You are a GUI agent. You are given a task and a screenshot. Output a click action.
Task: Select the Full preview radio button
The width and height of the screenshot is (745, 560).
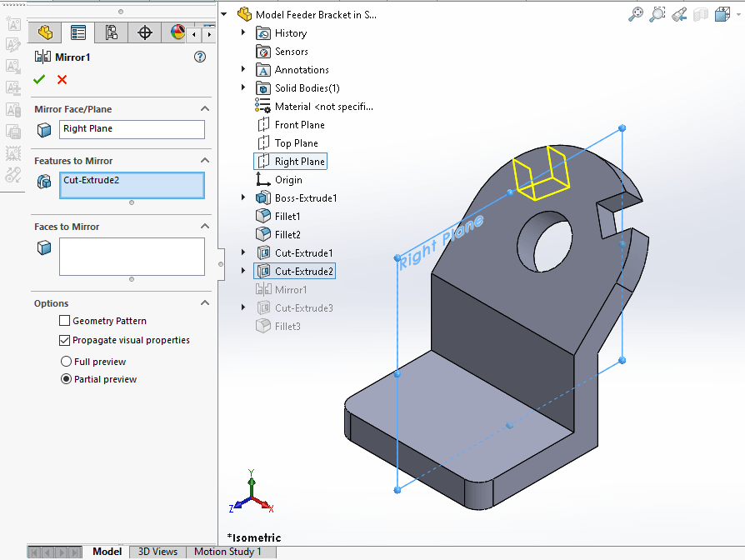(66, 361)
